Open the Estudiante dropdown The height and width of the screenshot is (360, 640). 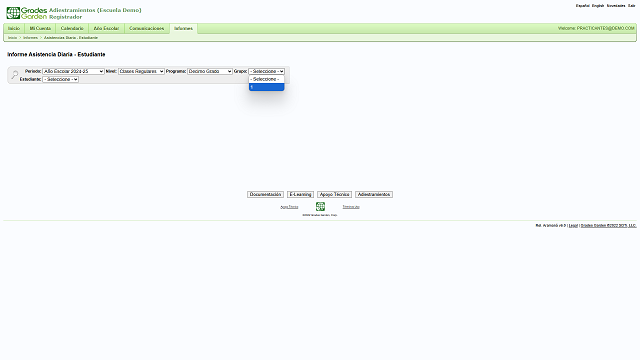pyautogui.click(x=60, y=79)
